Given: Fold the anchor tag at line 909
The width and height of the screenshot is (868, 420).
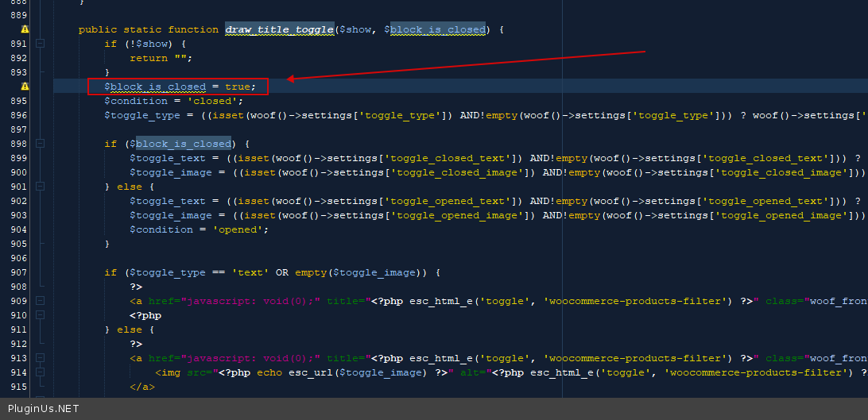Looking at the screenshot, I should [x=40, y=301].
